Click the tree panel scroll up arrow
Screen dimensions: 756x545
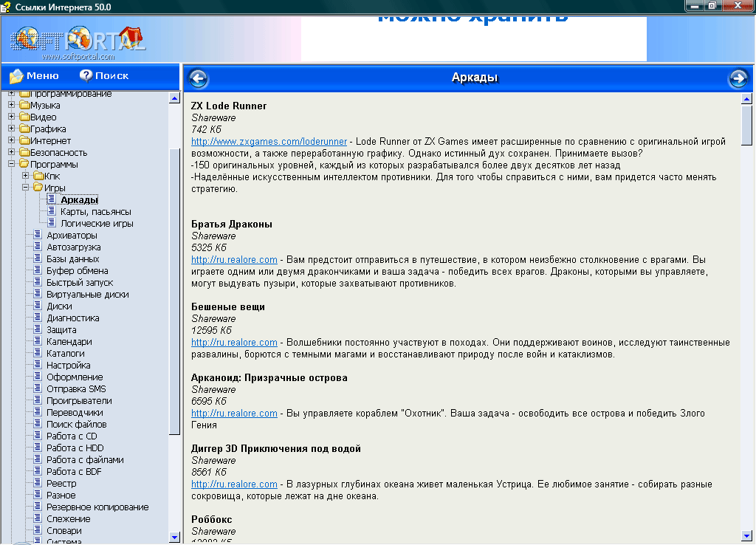tap(174, 98)
